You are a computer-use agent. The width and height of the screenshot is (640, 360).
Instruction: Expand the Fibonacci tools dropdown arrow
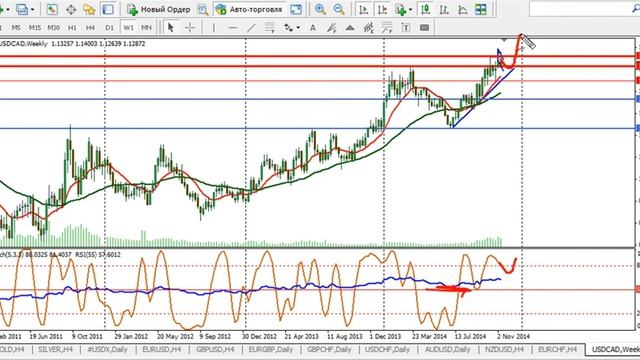[298, 28]
